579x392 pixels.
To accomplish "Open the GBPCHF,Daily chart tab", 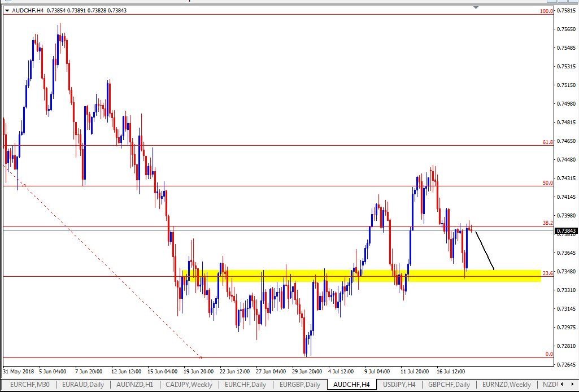I will pos(449,384).
